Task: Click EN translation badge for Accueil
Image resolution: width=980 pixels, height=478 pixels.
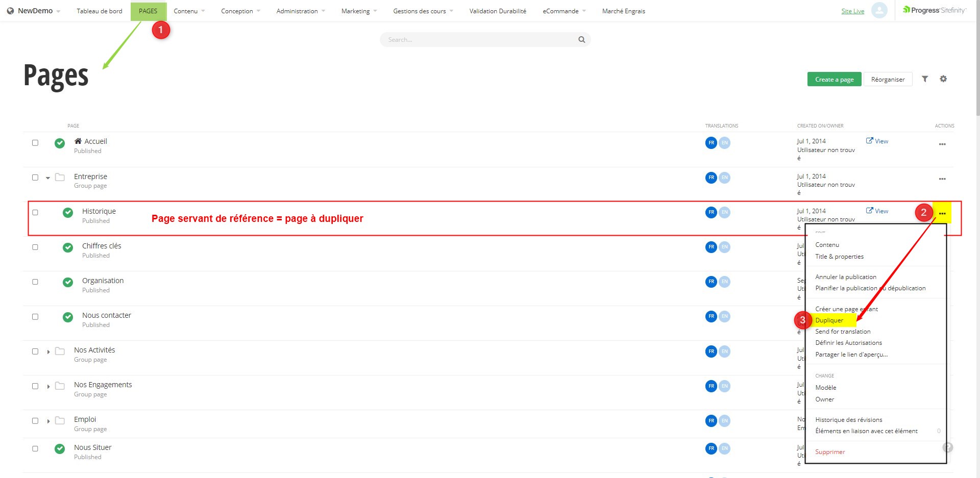Action: (x=724, y=143)
